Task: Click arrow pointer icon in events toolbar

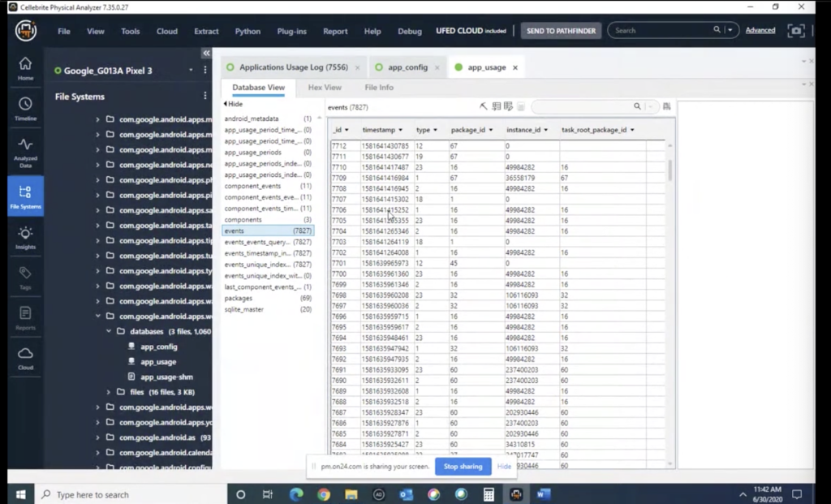Action: click(484, 106)
